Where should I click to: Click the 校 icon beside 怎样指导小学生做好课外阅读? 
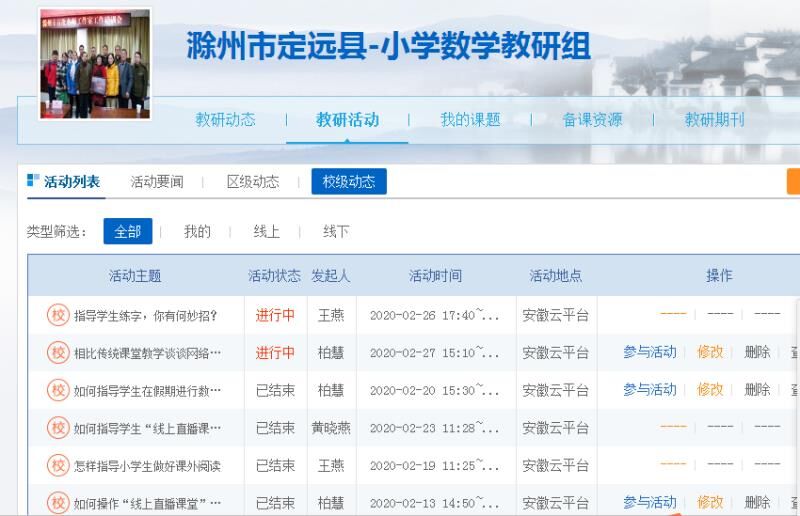59,465
